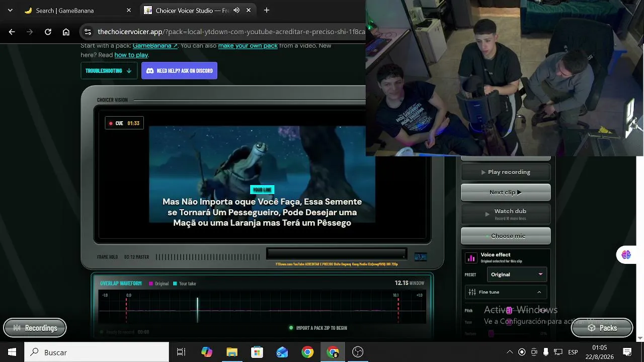Mute the audio-playing tab via speaker icon
This screenshot has height=362, width=644.
coord(236,10)
